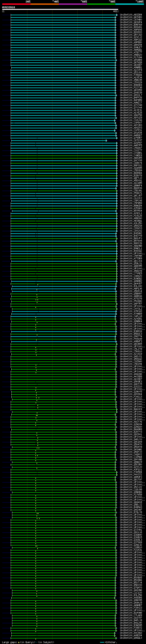Image resolution: width=146 pixels, height=644 pixels.
Task: Click UniRef100_A7QC77 in the hit list
Action: (x=131, y=53)
